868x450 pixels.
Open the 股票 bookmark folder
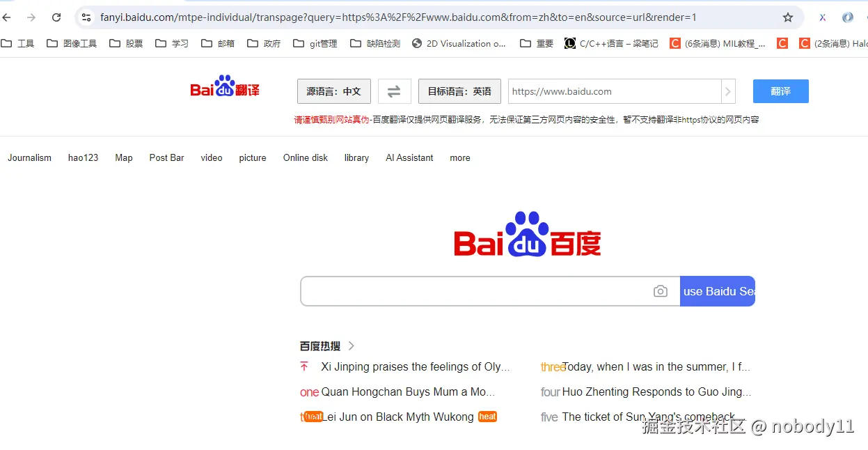point(126,43)
